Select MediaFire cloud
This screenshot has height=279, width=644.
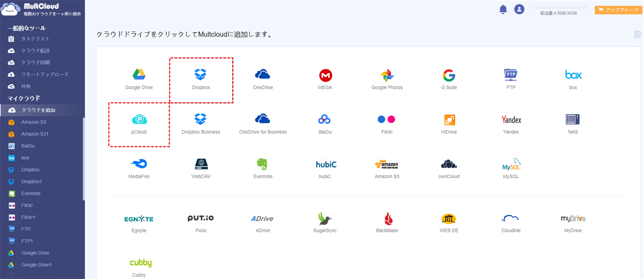(x=139, y=169)
